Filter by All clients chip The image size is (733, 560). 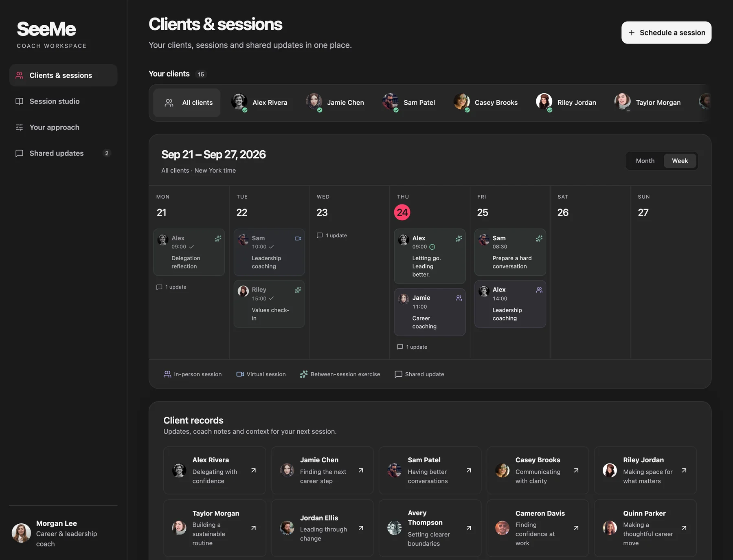pos(187,103)
